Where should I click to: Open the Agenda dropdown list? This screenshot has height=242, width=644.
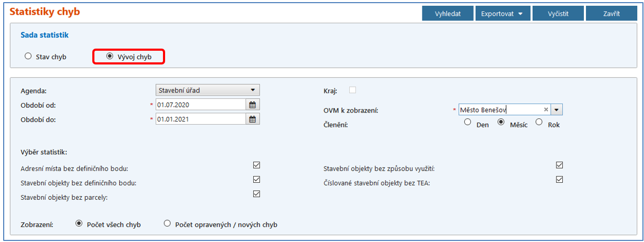coord(252,90)
